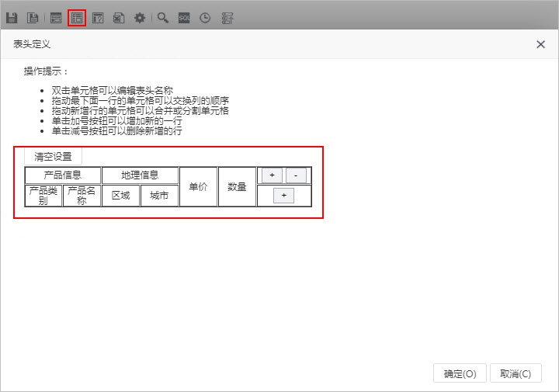559x392 pixels.
Task: Click the hint 双击单元格可以编辑表头名称
Action: click(113, 91)
